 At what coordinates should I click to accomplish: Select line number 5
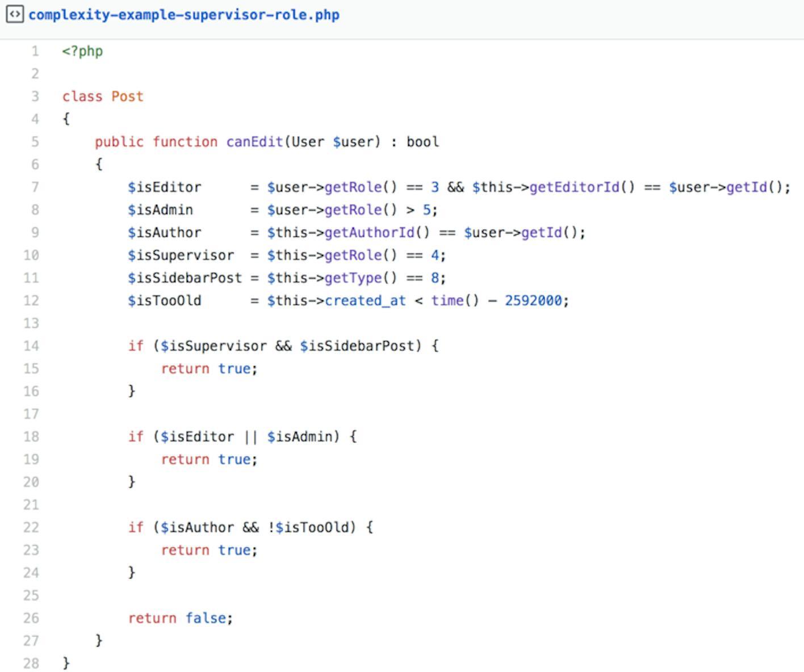[x=35, y=142]
